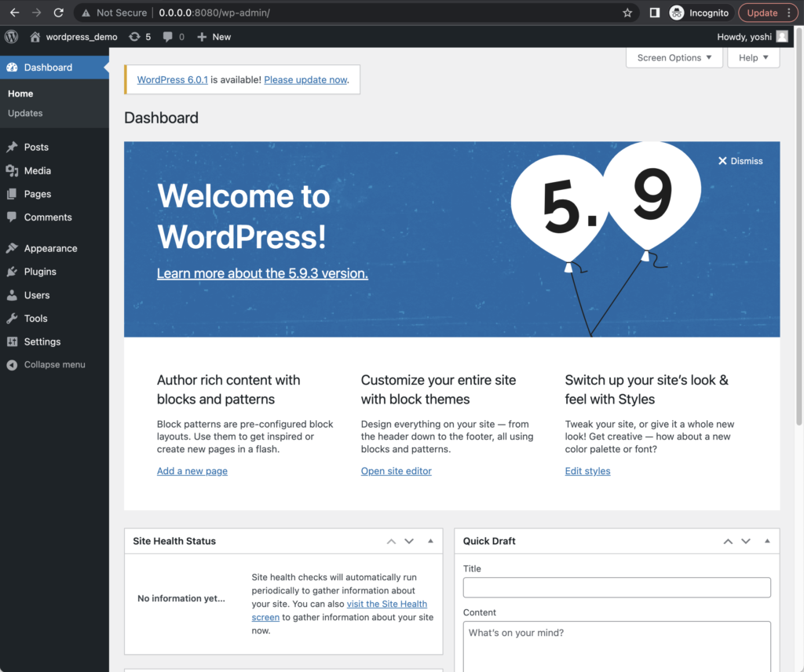Click the yoshi user avatar
Viewport: 804px width, 672px height.
pos(782,36)
